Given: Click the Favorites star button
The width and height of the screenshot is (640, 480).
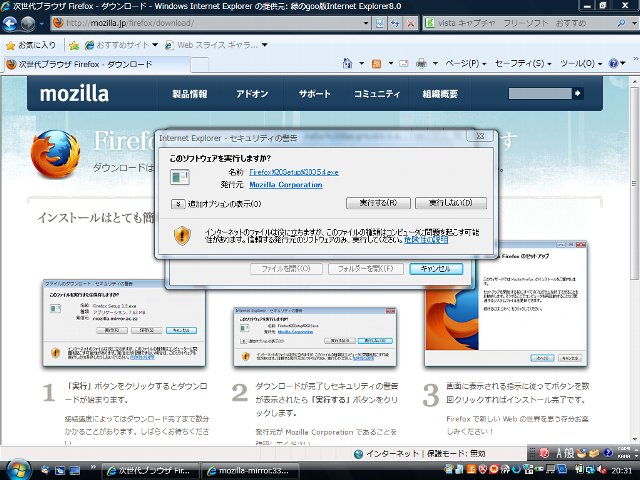Looking at the screenshot, I should 31,45.
